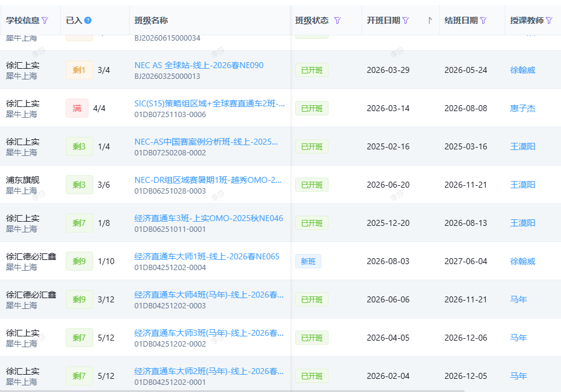561x392 pixels.
Task: Open class SIC(S15)策略组区域+全球赛直通车2班
Action: (x=210, y=103)
